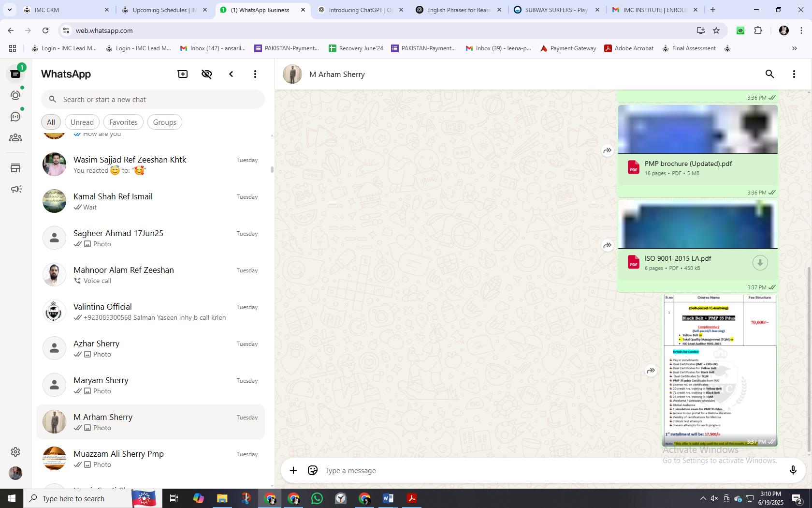Open Kamal Shah Ref Ismail chat

point(151,201)
